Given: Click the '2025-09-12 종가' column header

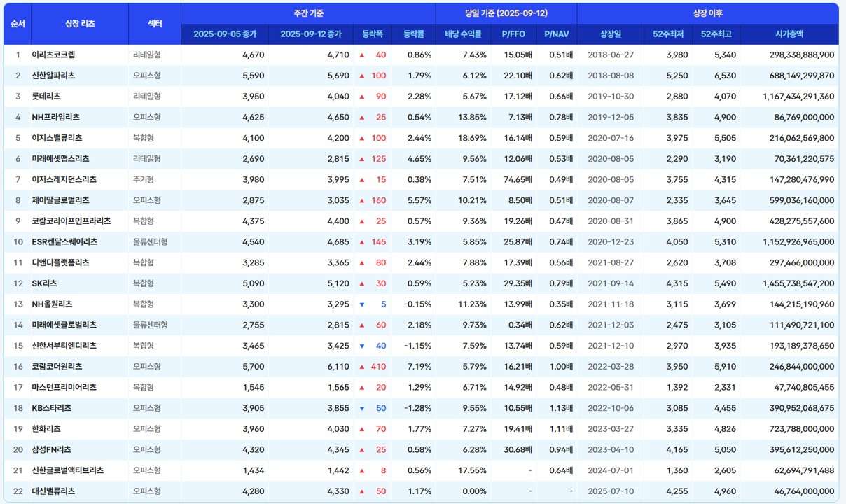Looking at the screenshot, I should coord(311,34).
